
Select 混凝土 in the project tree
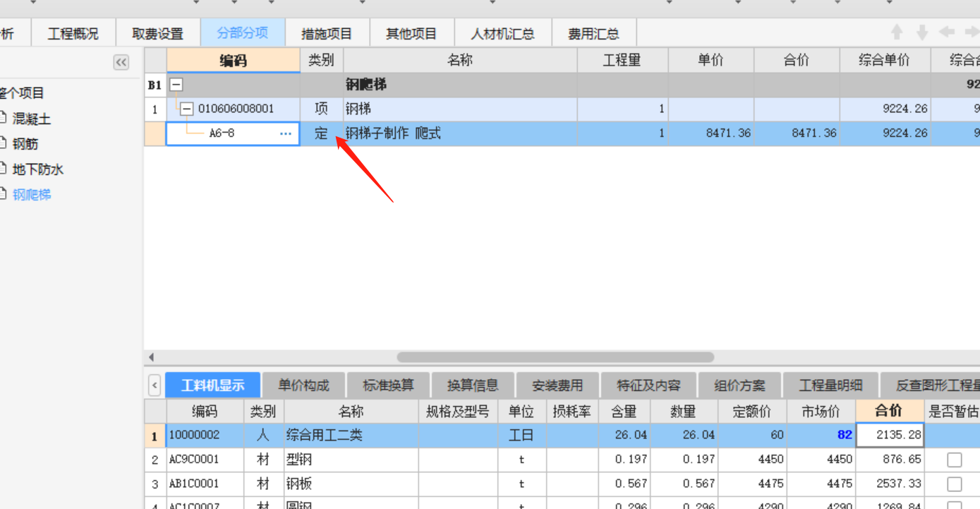click(32, 119)
